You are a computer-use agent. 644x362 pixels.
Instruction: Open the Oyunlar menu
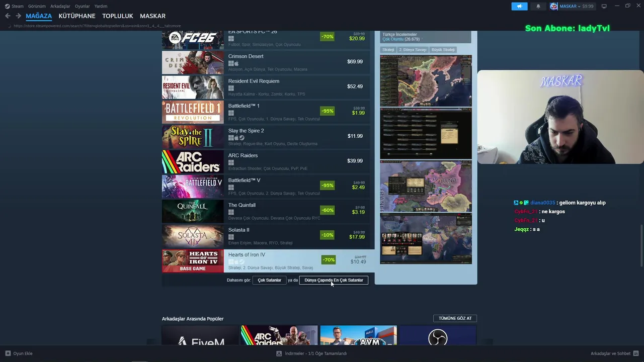click(x=82, y=6)
